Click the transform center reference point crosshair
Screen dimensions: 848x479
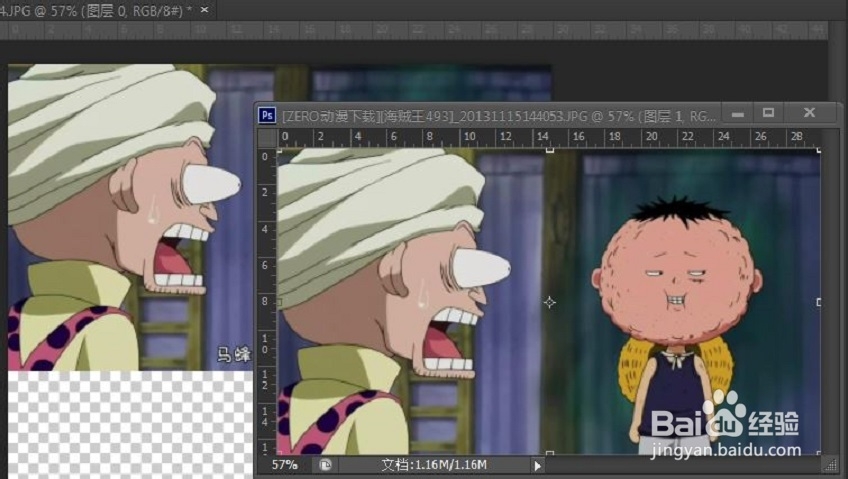pyautogui.click(x=549, y=303)
